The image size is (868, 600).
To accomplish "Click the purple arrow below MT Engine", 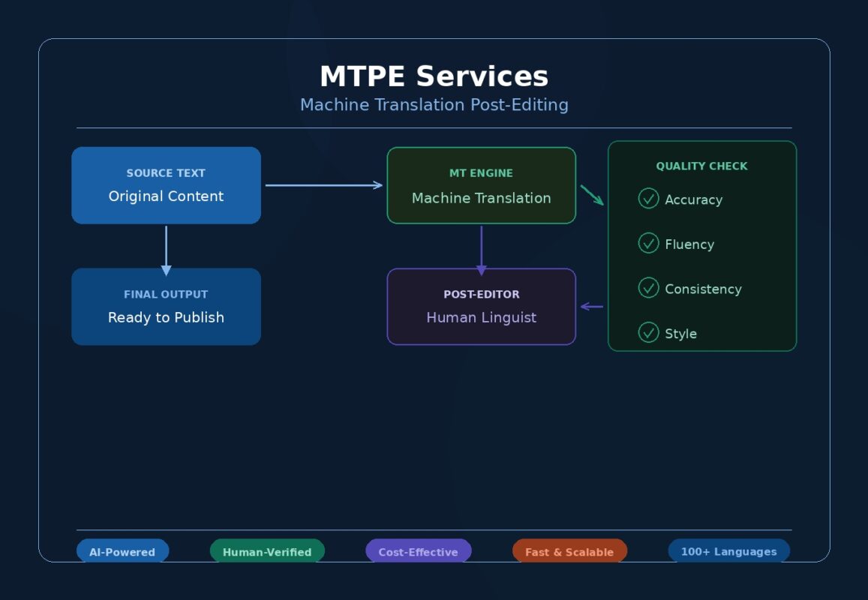I will 482,250.
